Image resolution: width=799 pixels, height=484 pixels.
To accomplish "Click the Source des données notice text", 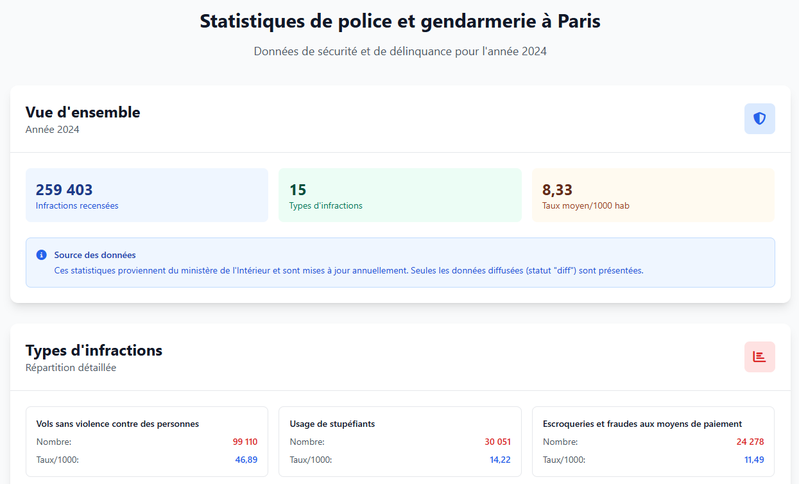I will [348, 270].
